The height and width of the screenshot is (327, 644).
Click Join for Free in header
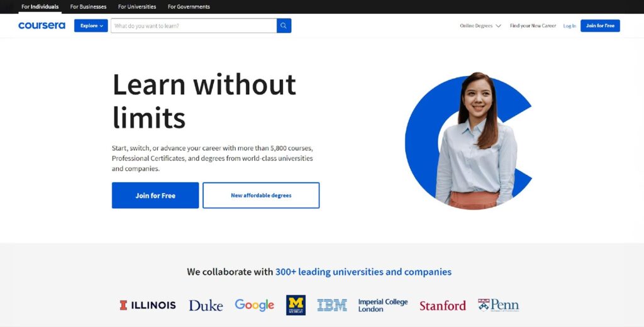tap(600, 26)
